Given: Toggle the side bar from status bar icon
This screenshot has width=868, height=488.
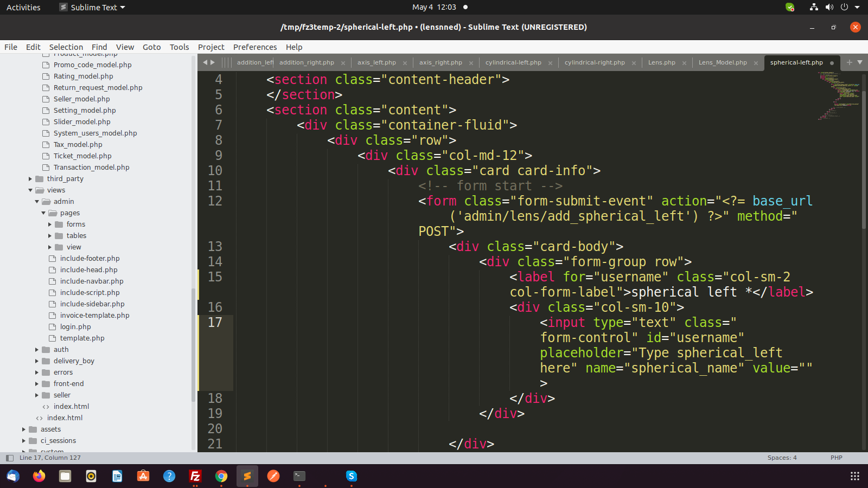Looking at the screenshot, I should (x=9, y=458).
